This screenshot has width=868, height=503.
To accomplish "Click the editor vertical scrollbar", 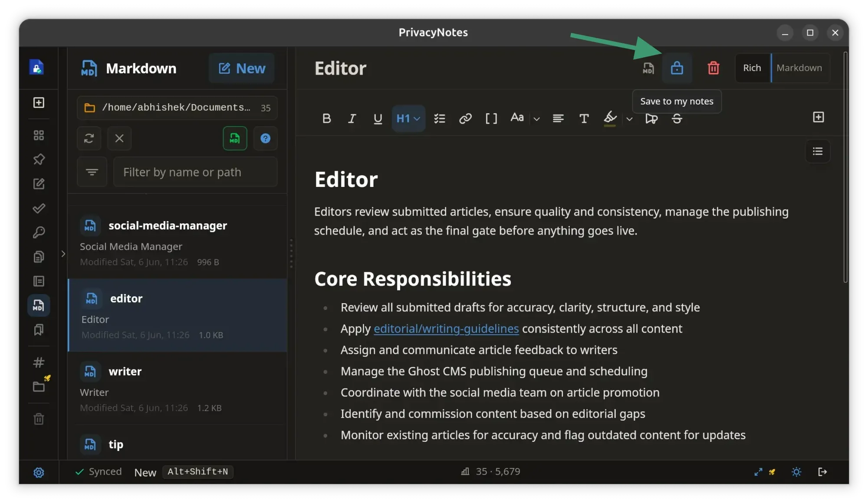I will [x=845, y=167].
